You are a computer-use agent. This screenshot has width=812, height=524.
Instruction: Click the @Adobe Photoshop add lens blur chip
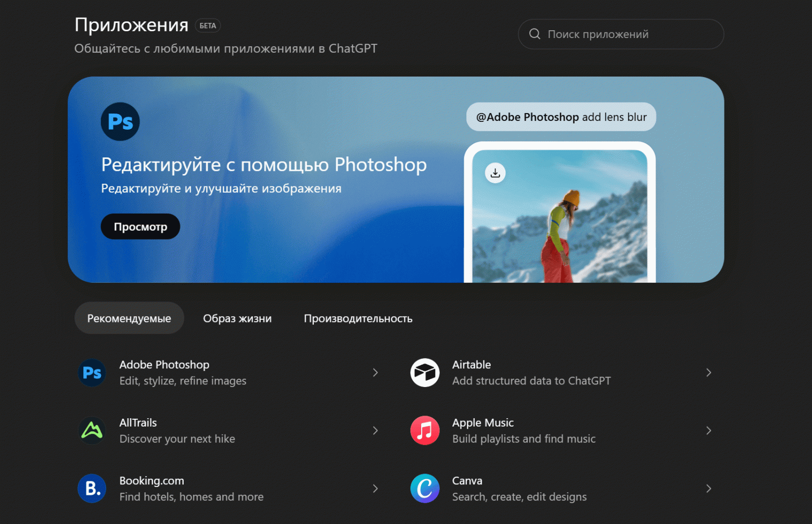(561, 117)
